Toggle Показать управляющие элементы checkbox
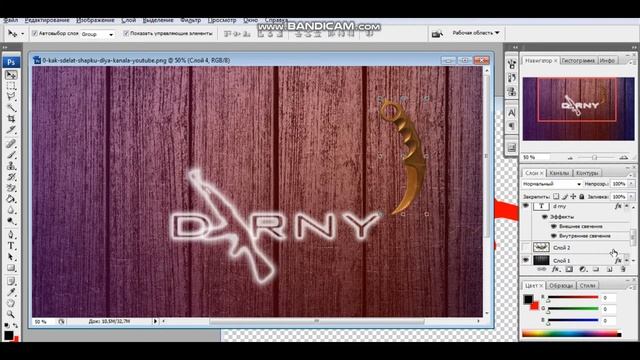This screenshot has height=360, width=640. point(126,33)
